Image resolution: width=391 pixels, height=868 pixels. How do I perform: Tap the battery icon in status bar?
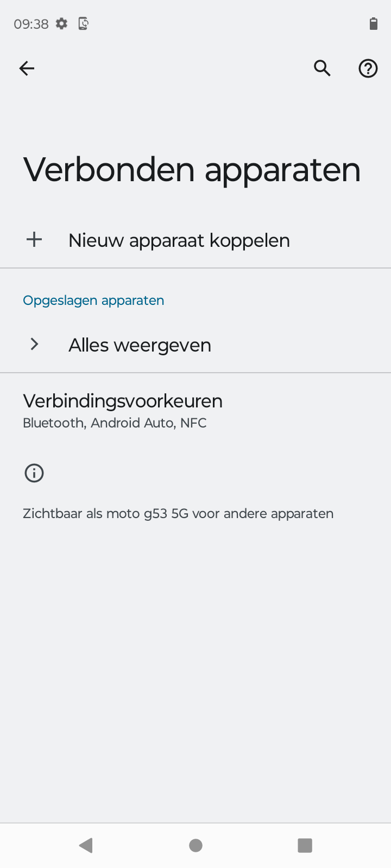tap(373, 23)
